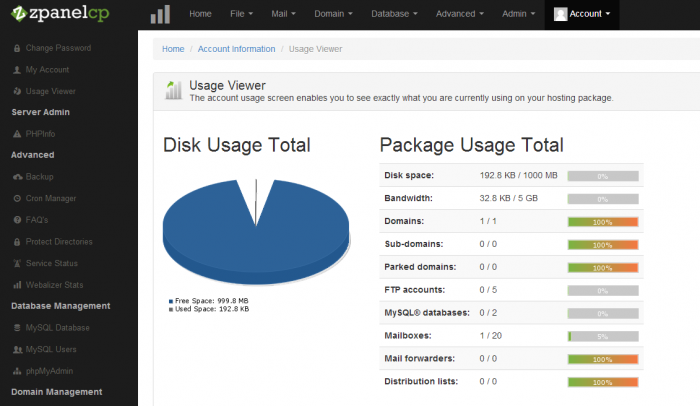The width and height of the screenshot is (700, 406).
Task: Click the lock icon beside Change Password
Action: point(16,48)
